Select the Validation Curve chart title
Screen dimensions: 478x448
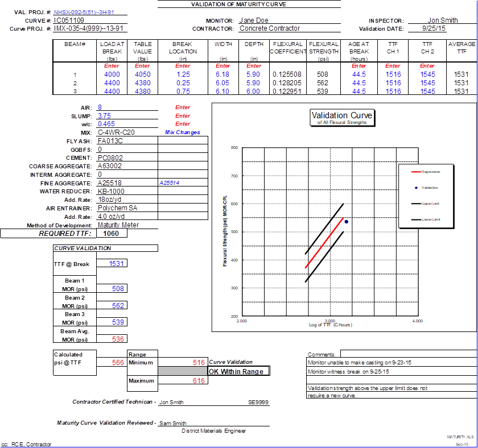click(341, 116)
